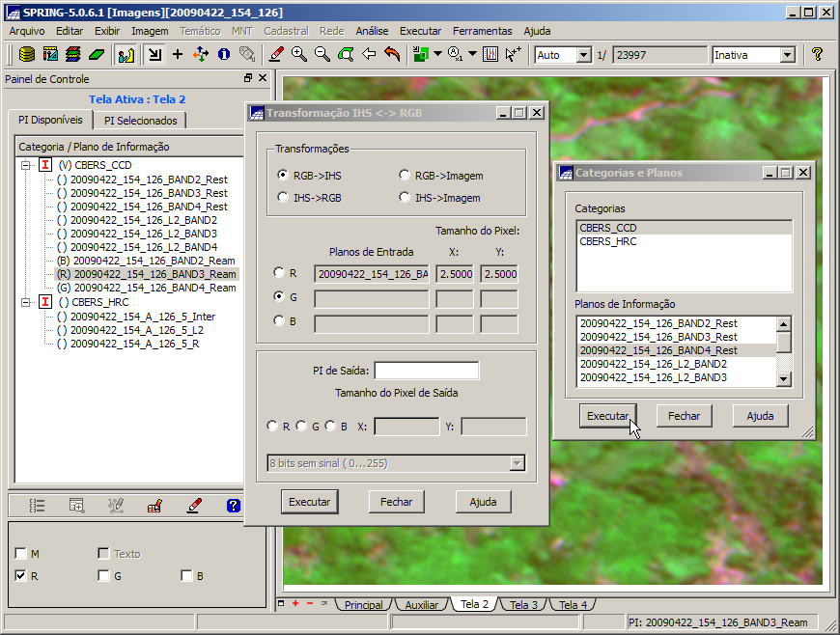This screenshot has height=635, width=840.
Task: Click the red undo arrow icon
Action: coord(392,55)
